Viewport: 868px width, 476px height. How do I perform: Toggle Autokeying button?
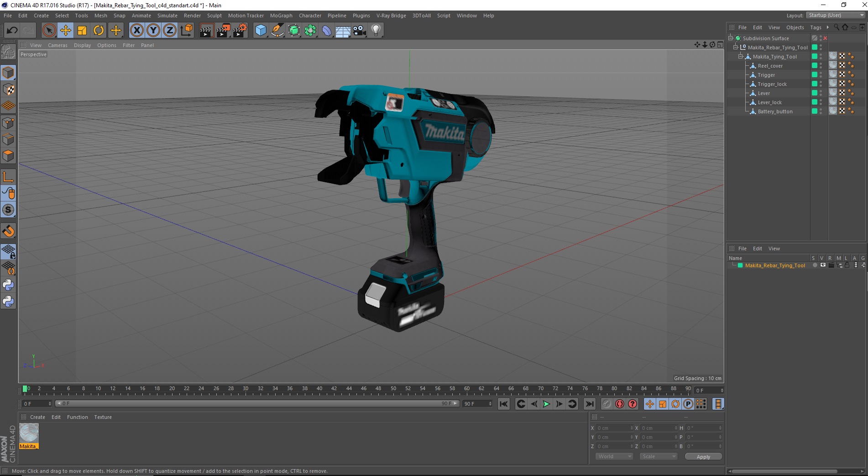click(x=619, y=404)
